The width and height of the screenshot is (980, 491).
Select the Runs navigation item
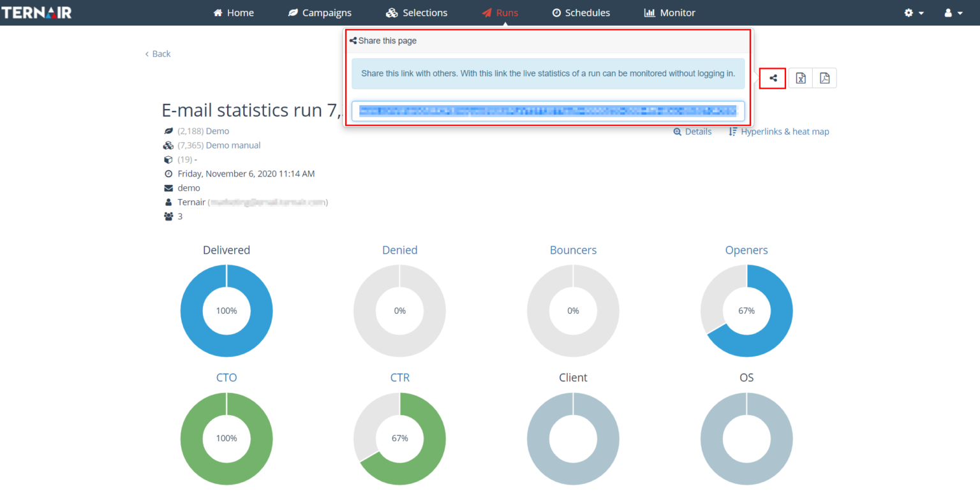point(500,13)
